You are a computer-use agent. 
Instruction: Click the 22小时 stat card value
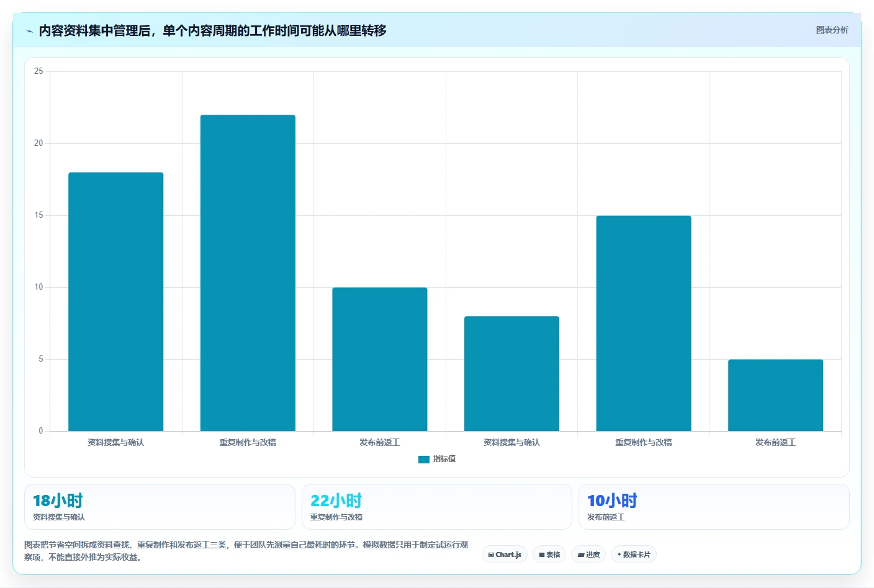tap(336, 501)
